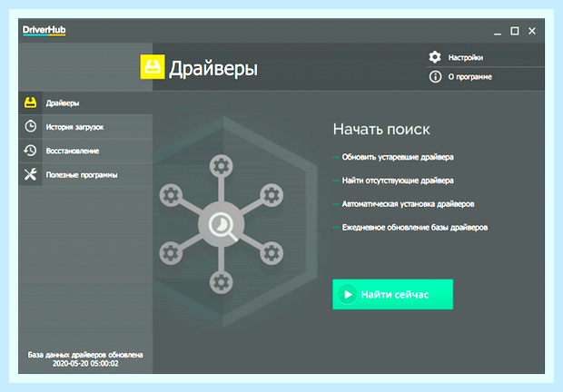Click the Полезные программы tools icon
563x392 pixels.
click(x=31, y=174)
